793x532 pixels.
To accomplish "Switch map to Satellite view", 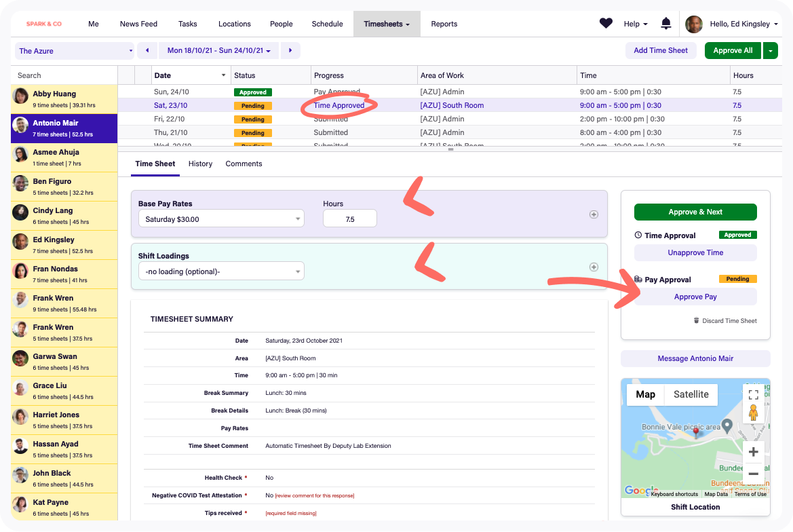I will click(x=691, y=394).
